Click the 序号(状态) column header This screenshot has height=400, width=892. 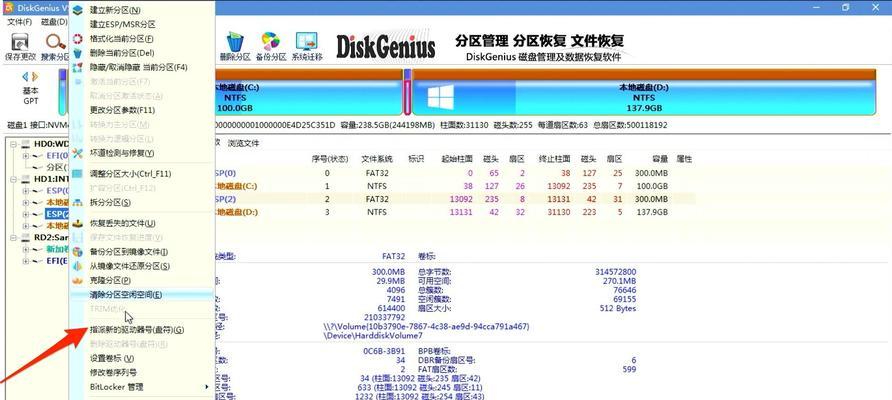[x=329, y=159]
